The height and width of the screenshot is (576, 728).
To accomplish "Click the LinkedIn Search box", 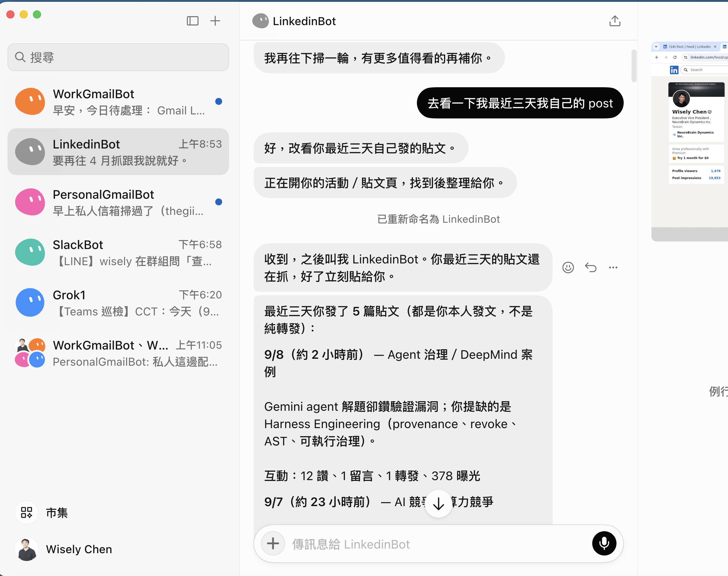I will pos(705,70).
